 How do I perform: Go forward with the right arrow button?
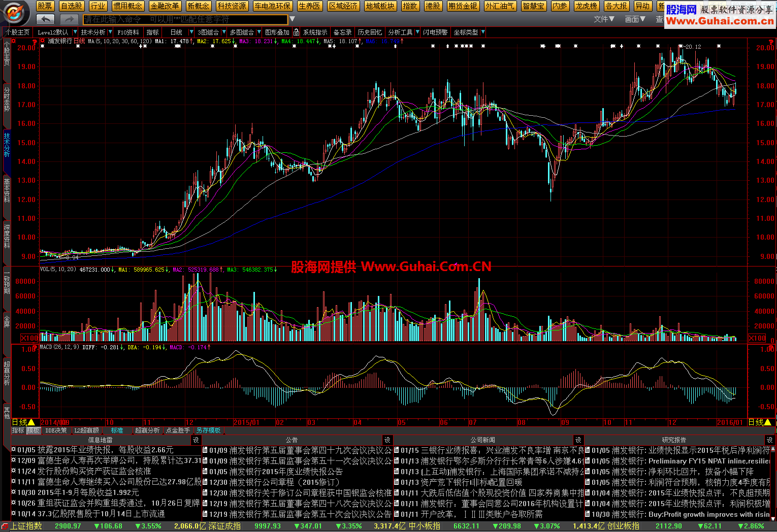click(69, 19)
